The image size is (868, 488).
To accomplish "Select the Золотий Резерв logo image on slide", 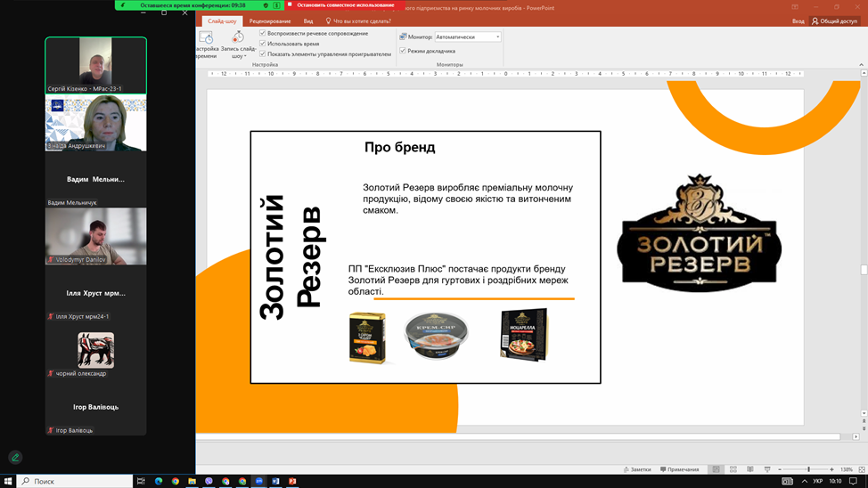I will (700, 233).
